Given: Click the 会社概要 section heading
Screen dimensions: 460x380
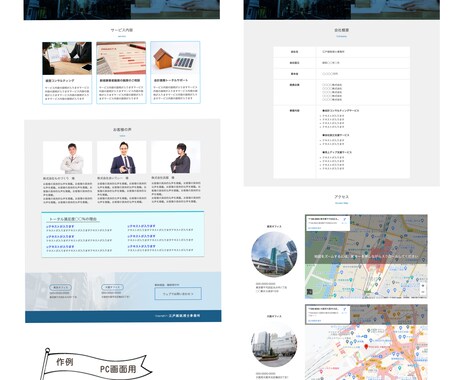Looking at the screenshot, I should click(x=341, y=30).
